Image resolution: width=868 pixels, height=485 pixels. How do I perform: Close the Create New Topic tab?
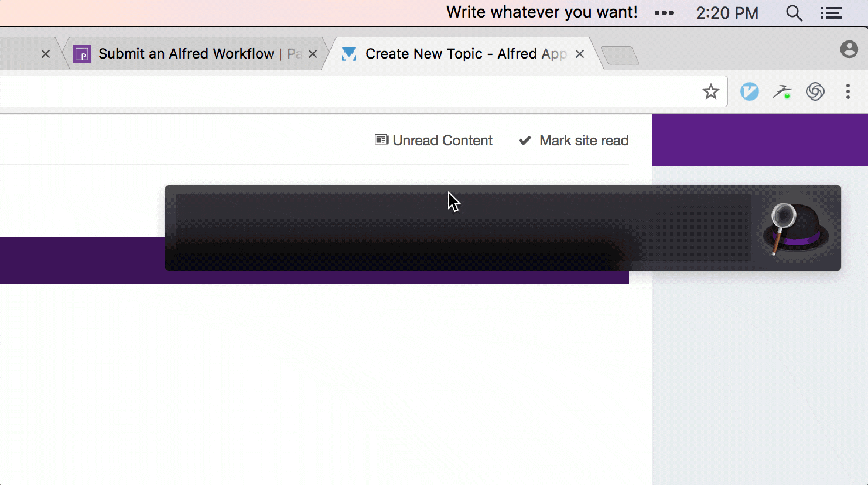(580, 54)
